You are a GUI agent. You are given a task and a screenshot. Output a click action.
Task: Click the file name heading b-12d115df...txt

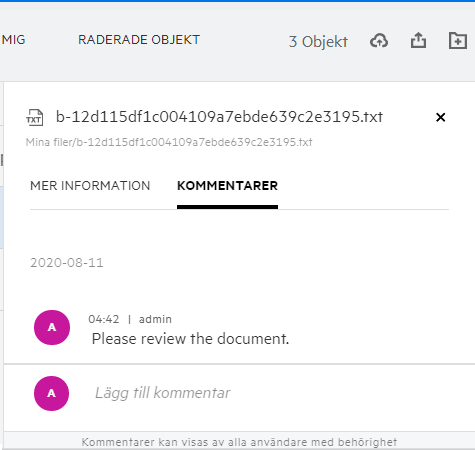tap(219, 117)
